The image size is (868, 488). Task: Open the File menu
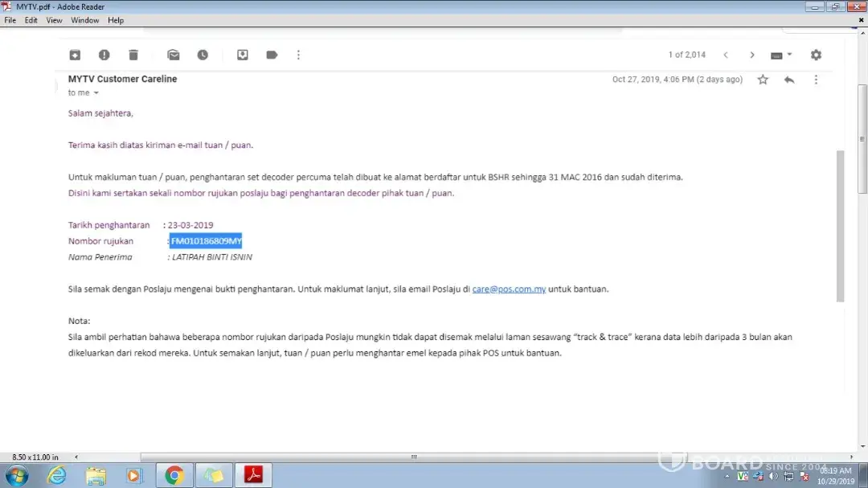point(10,20)
